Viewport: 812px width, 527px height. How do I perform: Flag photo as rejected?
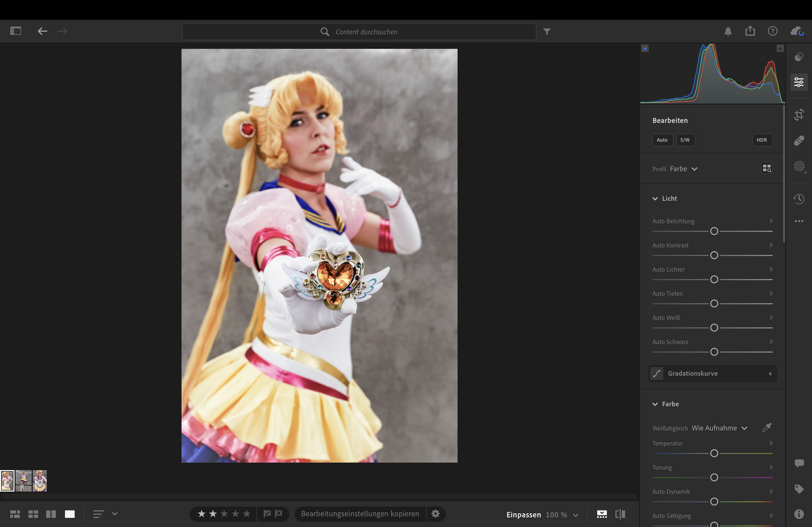click(x=279, y=514)
